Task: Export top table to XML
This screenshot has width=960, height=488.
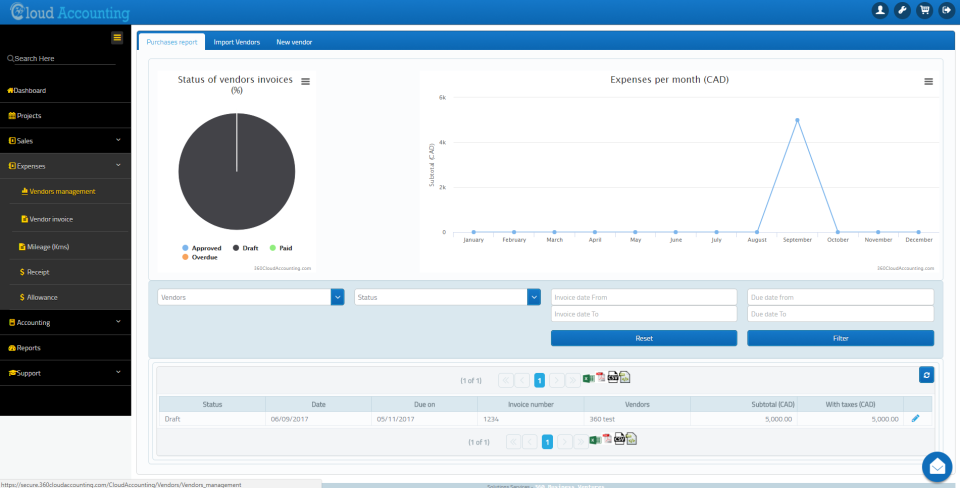Action: [x=624, y=377]
